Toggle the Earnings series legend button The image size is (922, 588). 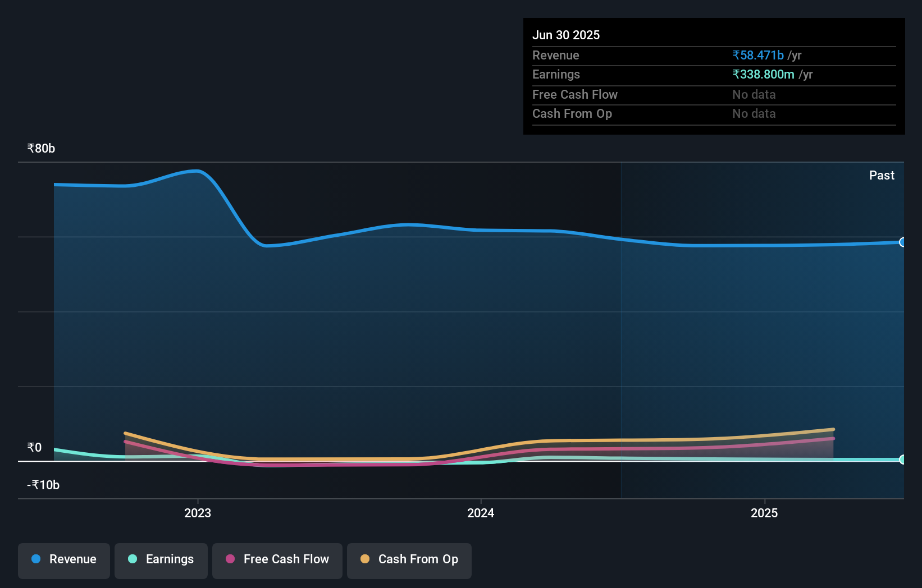tap(161, 561)
